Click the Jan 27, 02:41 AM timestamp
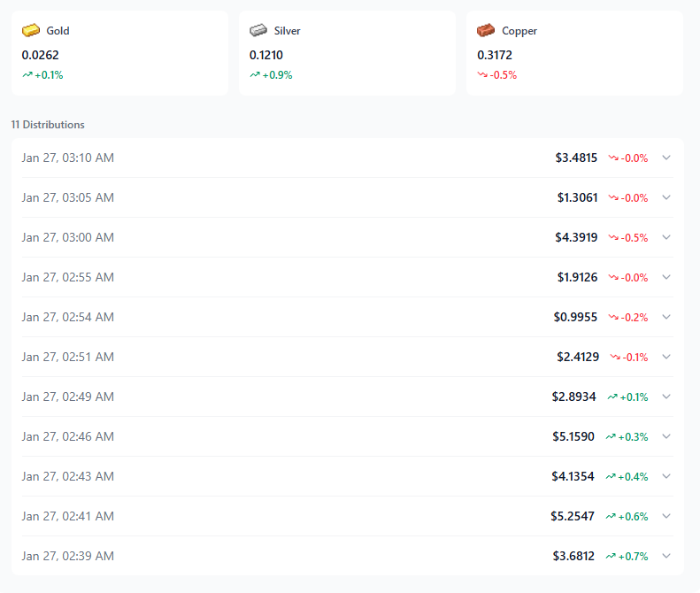700x593 pixels. (68, 516)
